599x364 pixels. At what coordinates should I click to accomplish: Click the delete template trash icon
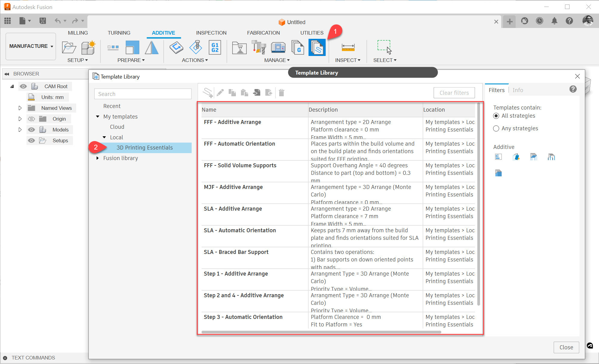click(281, 93)
